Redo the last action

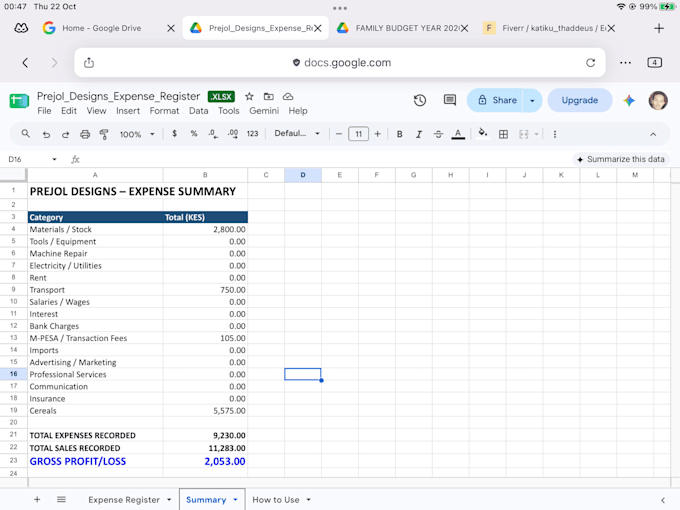click(65, 134)
